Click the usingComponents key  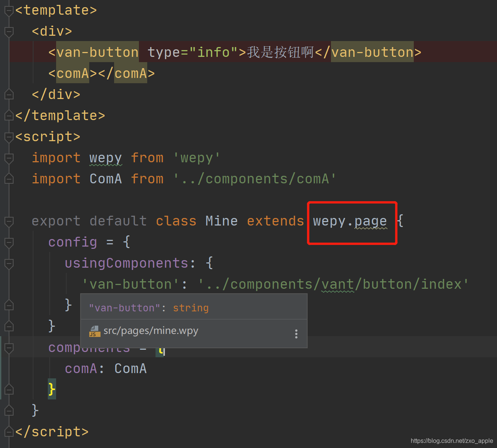[126, 263]
